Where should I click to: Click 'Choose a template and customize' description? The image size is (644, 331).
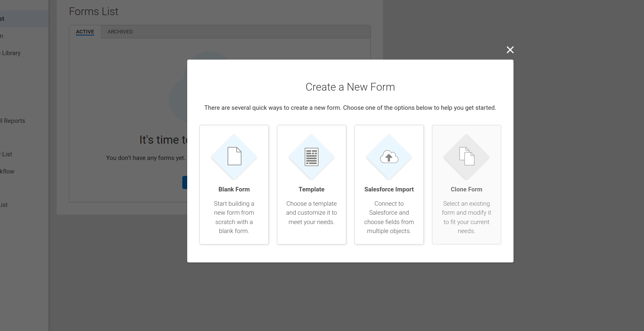[312, 213]
